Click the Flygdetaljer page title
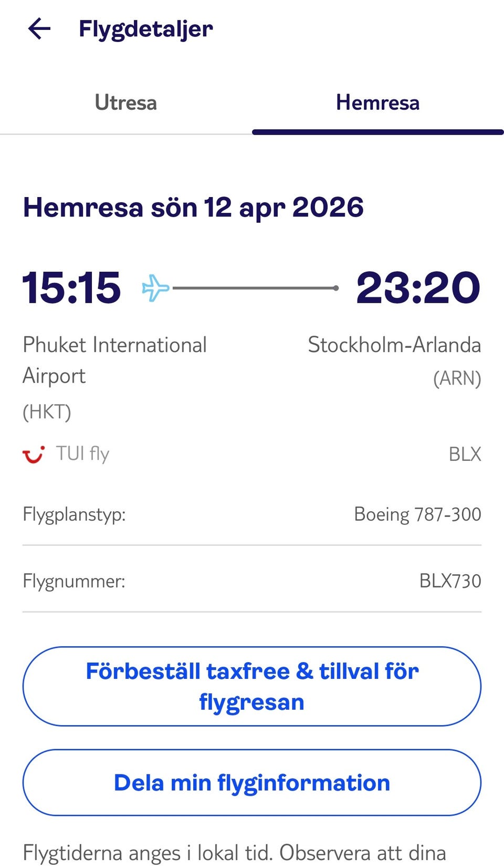 [x=145, y=28]
